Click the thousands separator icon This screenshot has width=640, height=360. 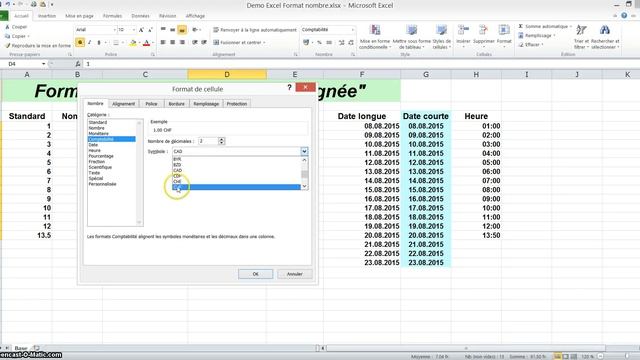329,42
